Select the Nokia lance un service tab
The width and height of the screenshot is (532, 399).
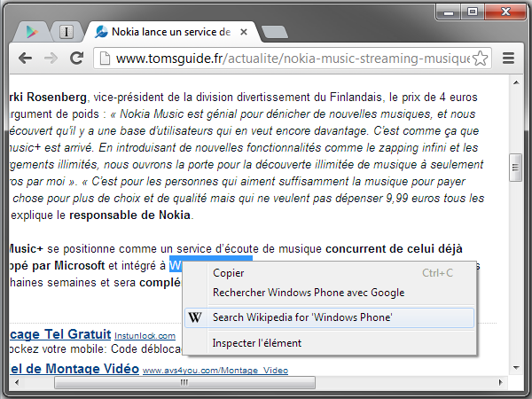[170, 32]
